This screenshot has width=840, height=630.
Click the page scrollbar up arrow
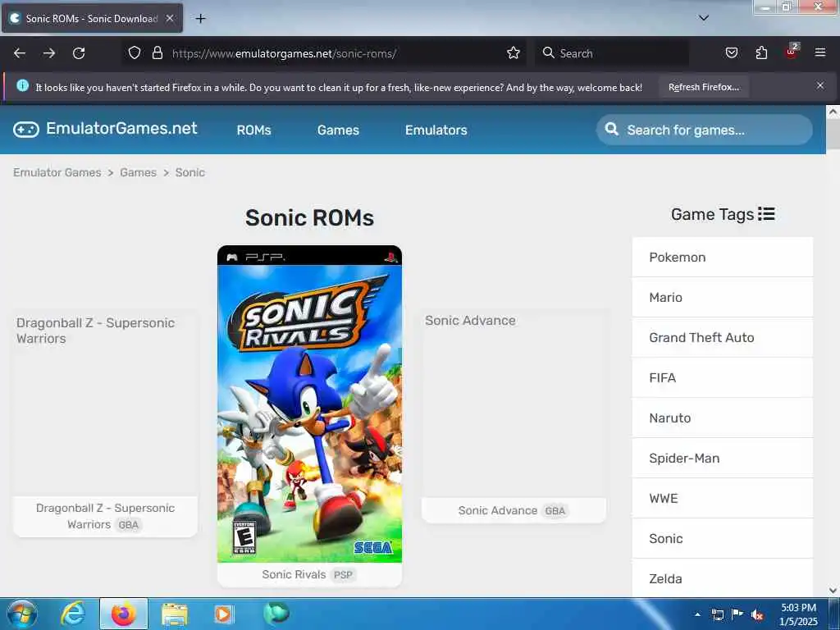tap(833, 112)
